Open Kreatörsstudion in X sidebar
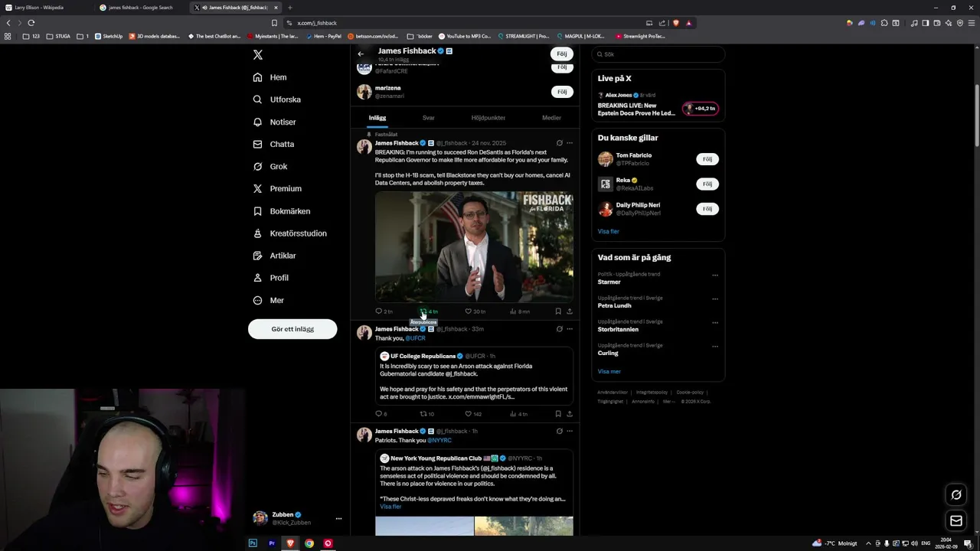The height and width of the screenshot is (551, 980). coord(289,233)
